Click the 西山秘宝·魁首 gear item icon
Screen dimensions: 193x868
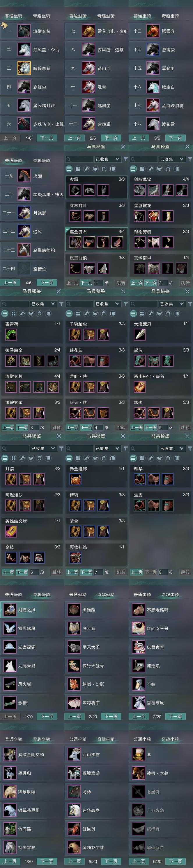pos(139,387)
